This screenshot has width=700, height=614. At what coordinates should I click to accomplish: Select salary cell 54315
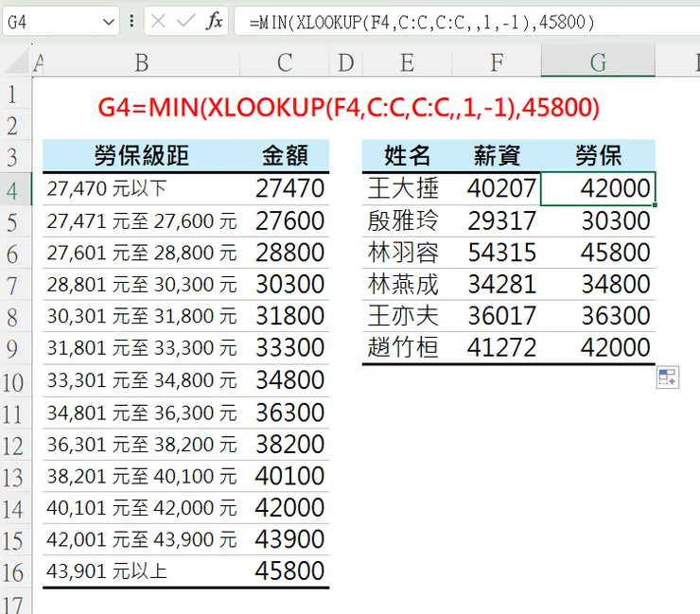click(497, 253)
